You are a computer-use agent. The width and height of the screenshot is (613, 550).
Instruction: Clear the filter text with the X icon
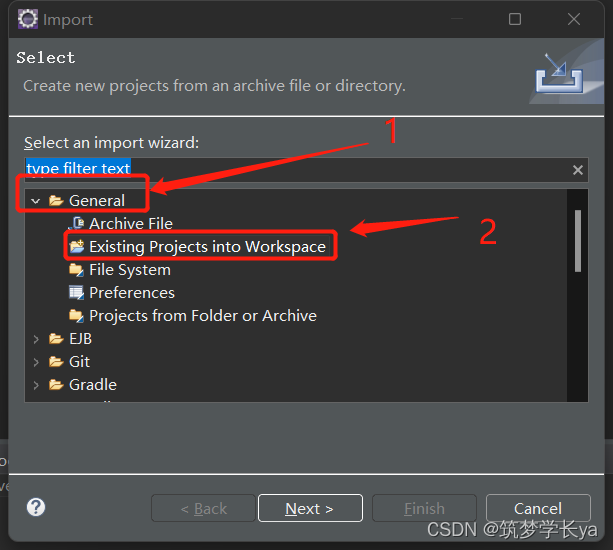click(x=578, y=170)
